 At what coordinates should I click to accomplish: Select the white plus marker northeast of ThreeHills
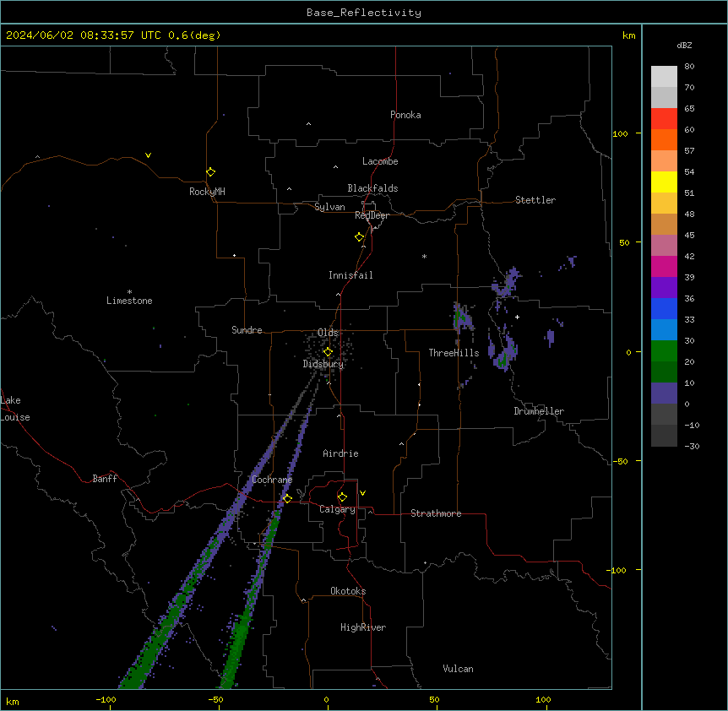(x=517, y=317)
